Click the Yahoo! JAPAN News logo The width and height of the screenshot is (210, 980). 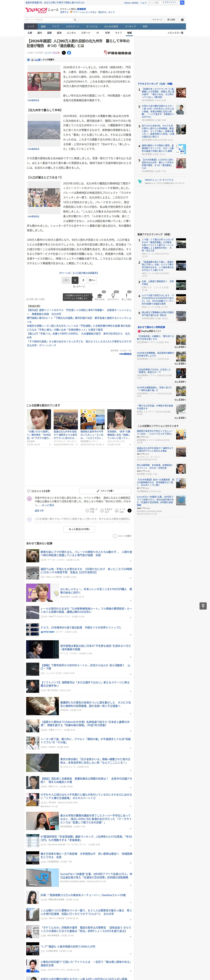42,10
